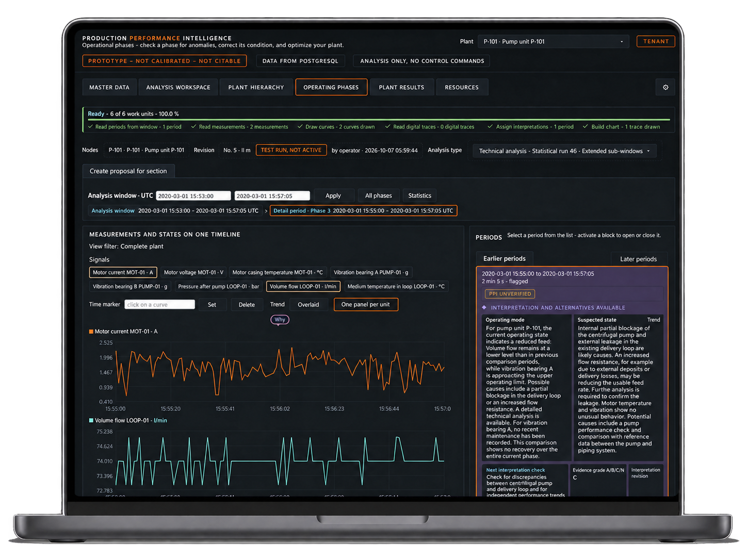The image size is (747, 560).
Task: Click the Why pill button
Action: coord(280,320)
